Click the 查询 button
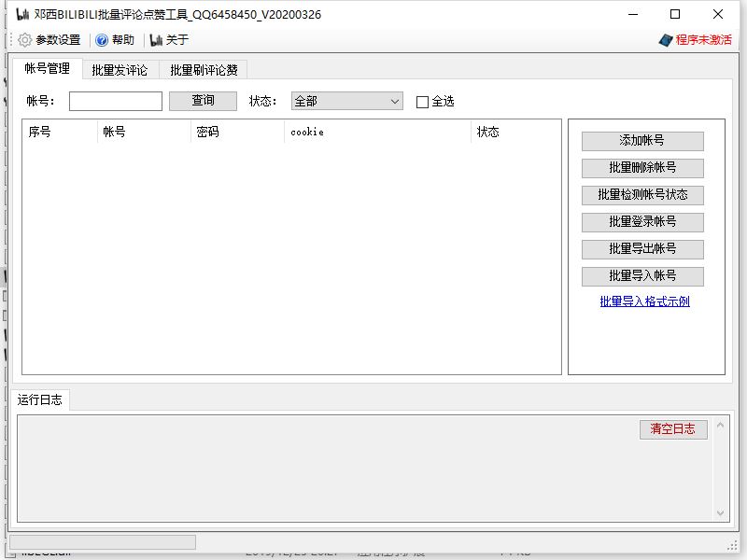This screenshot has width=747, height=560. [x=203, y=101]
